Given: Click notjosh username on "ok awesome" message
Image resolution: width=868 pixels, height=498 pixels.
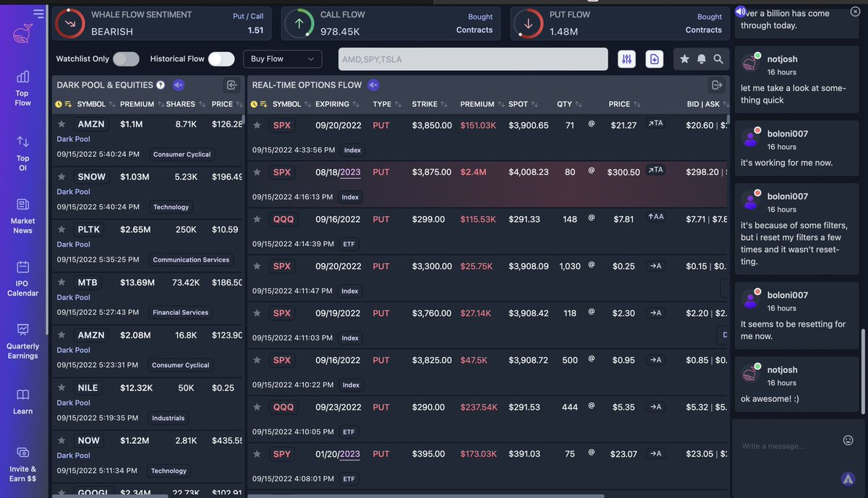Looking at the screenshot, I should point(783,370).
